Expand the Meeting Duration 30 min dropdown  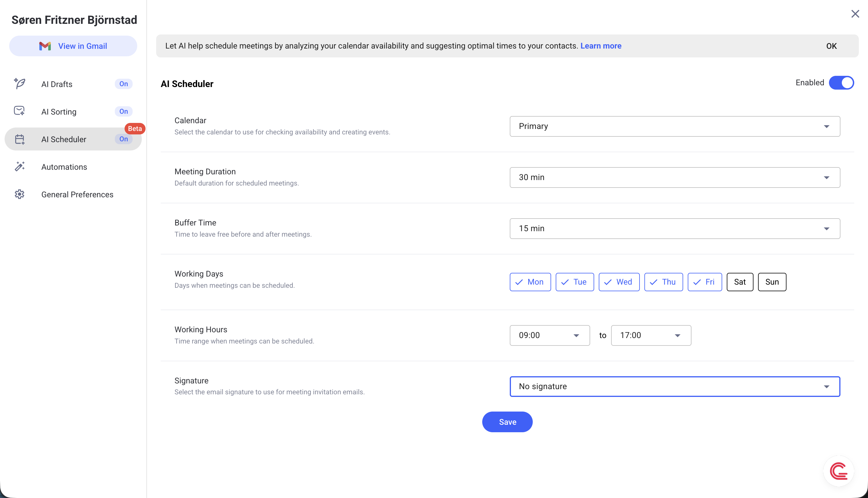[x=675, y=177]
